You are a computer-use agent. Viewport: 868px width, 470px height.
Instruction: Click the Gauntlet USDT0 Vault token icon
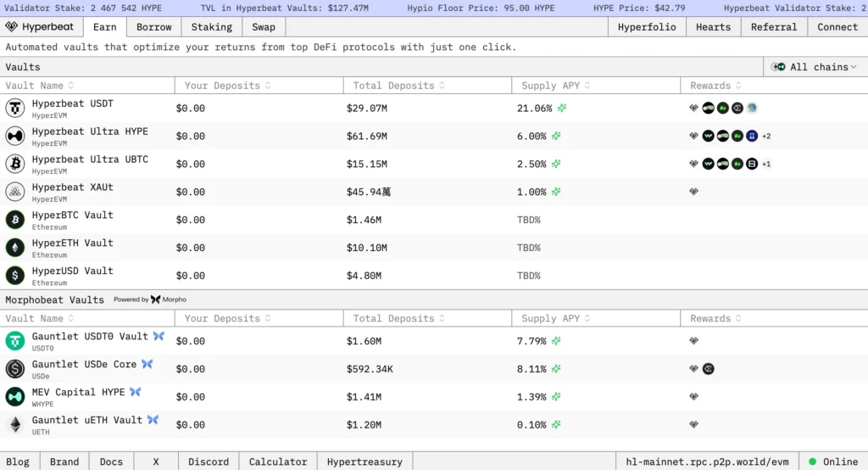coord(15,341)
